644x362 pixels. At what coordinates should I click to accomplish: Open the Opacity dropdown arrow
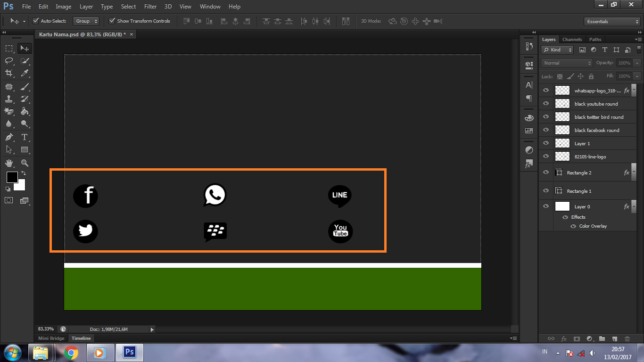[637, 63]
